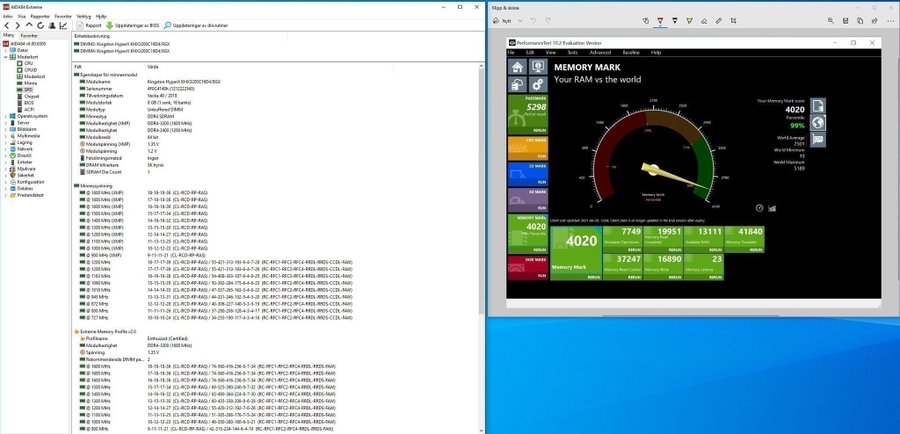Image resolution: width=900 pixels, height=434 pixels.
Task: Go back with AIDA64 back arrow
Action: click(x=7, y=25)
